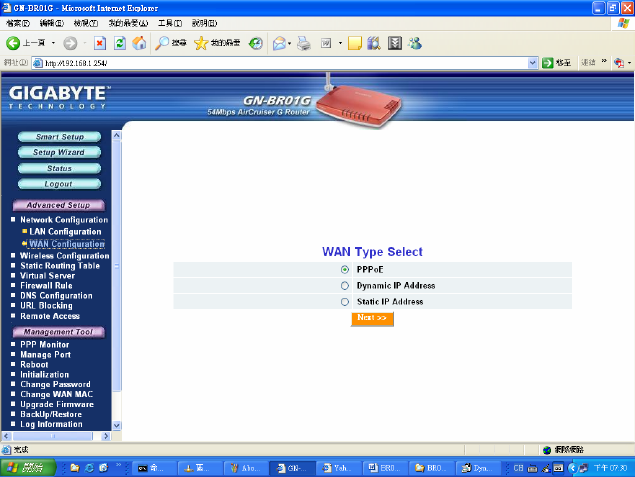Open Change Password link
Image resolution: width=635 pixels, height=477 pixels.
(x=55, y=384)
